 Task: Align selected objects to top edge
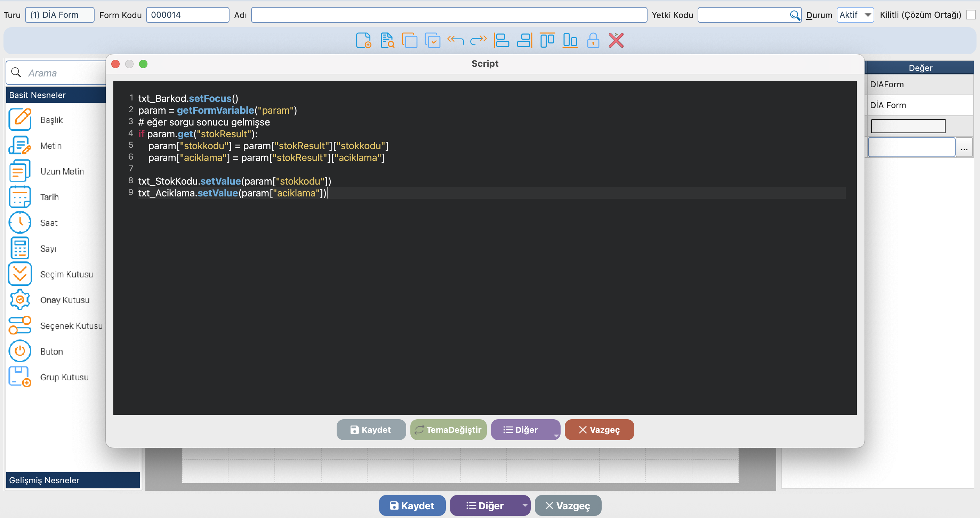(x=547, y=40)
